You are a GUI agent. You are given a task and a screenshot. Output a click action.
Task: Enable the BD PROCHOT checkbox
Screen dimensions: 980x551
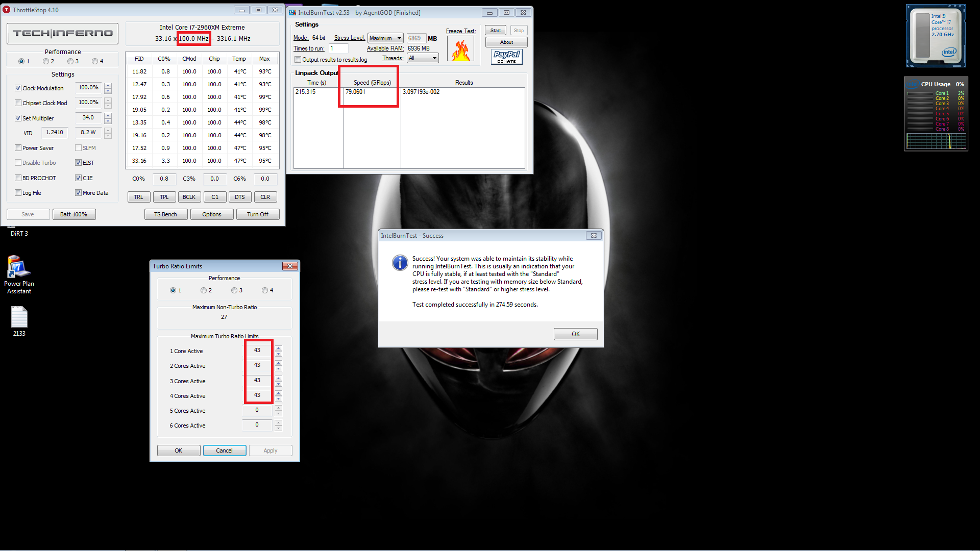coord(18,178)
